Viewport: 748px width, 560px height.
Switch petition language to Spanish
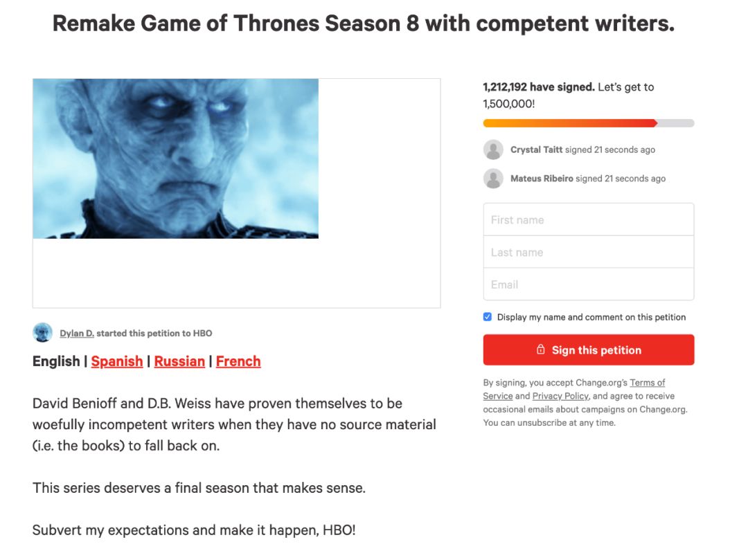click(117, 361)
